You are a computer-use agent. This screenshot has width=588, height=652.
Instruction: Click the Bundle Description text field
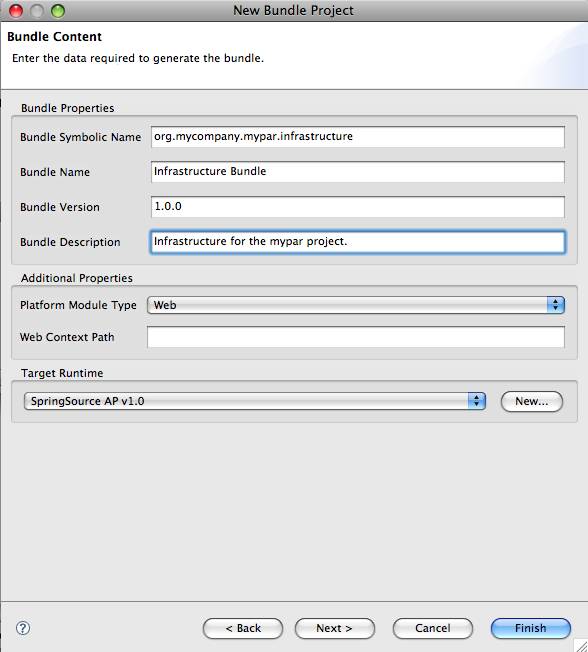point(358,242)
